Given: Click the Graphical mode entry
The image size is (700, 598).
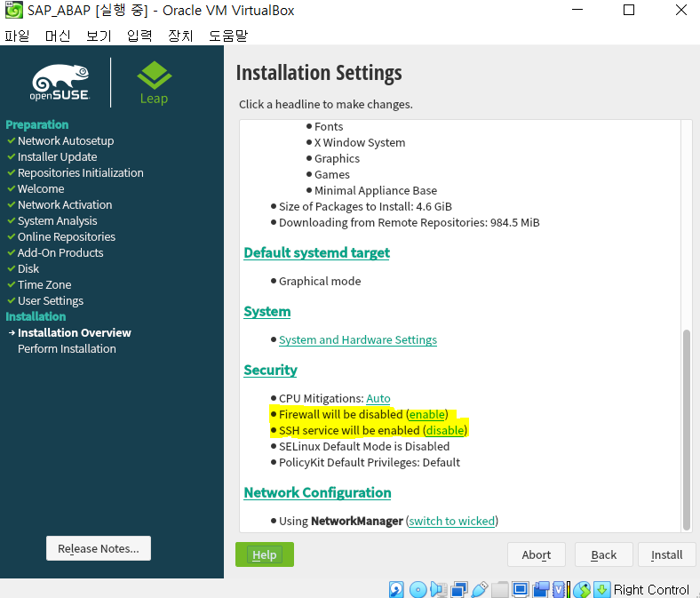Looking at the screenshot, I should click(320, 282).
